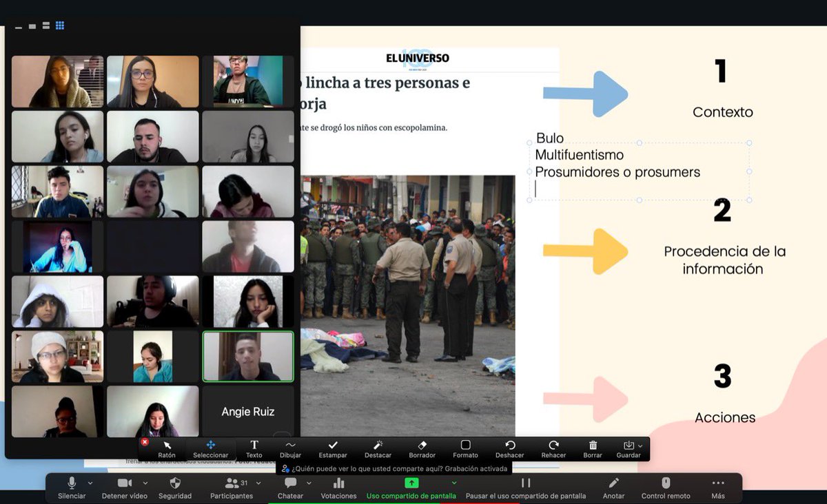Choose the Seleccionar annotation tool

pyautogui.click(x=210, y=449)
